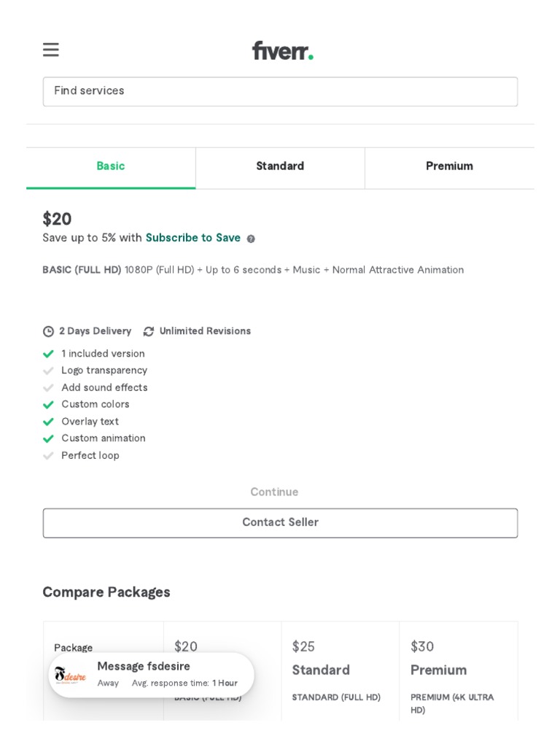Focus the Find services search field

[x=280, y=91]
